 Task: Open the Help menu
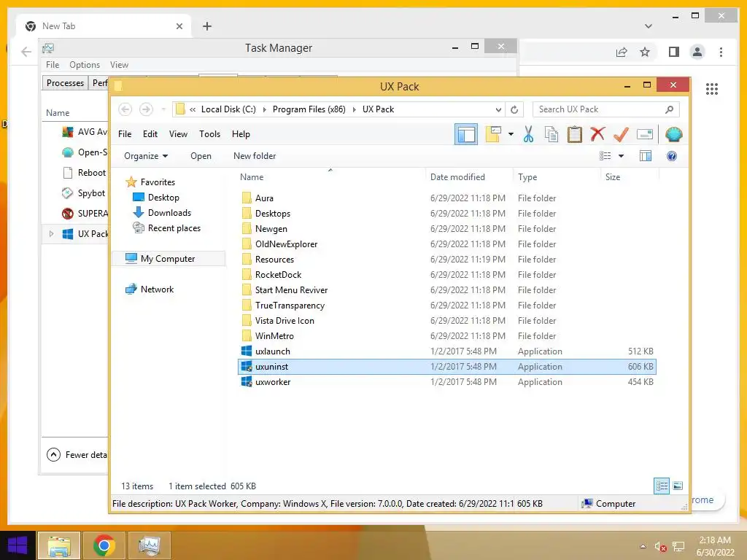[241, 134]
